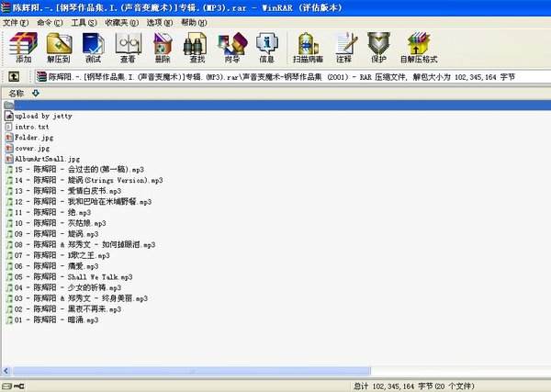Click the music icon of track 01
The width and height of the screenshot is (551, 392).
[x=9, y=320]
